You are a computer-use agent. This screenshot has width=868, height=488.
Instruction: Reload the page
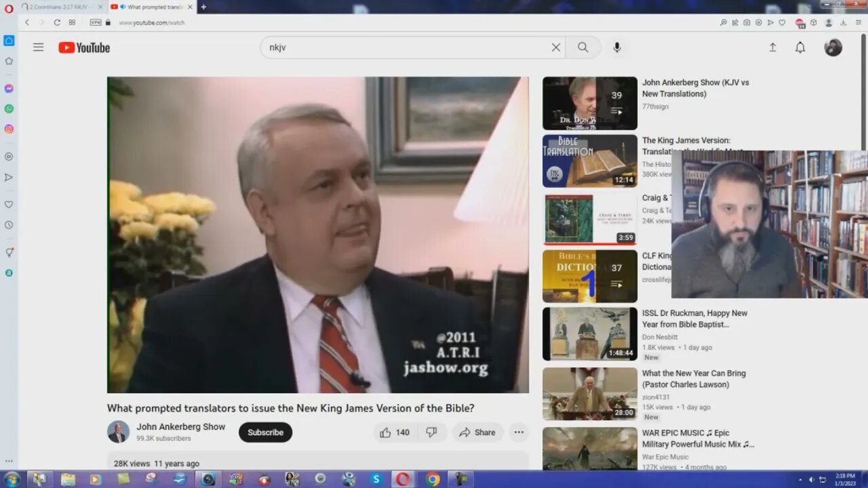click(x=57, y=22)
